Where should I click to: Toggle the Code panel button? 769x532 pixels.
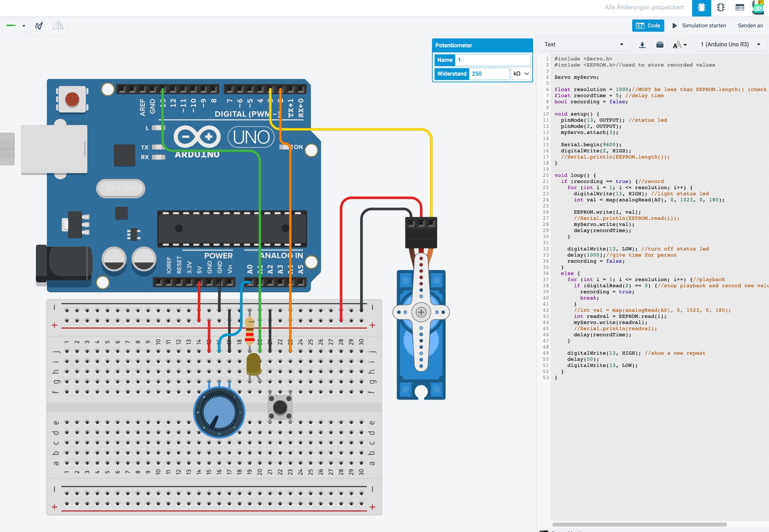648,26
